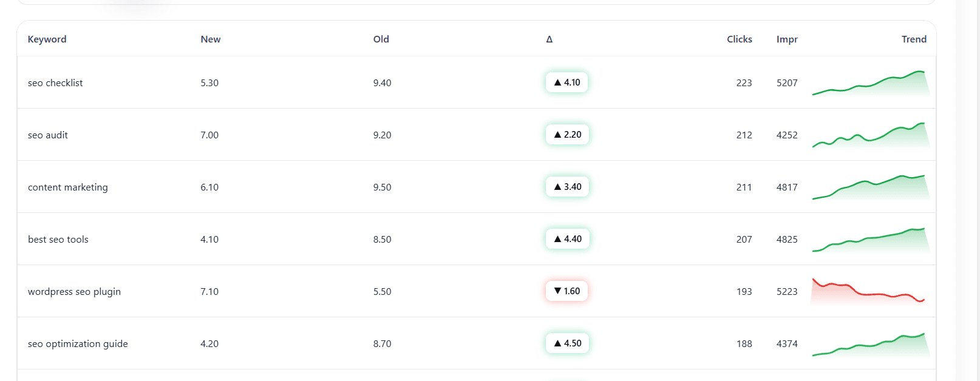Click the Trend column header
This screenshot has height=381, width=980.
point(913,39)
